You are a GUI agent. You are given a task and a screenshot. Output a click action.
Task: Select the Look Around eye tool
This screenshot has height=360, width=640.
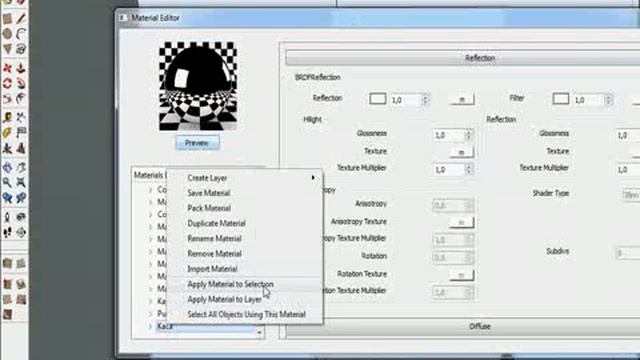tap(21, 217)
